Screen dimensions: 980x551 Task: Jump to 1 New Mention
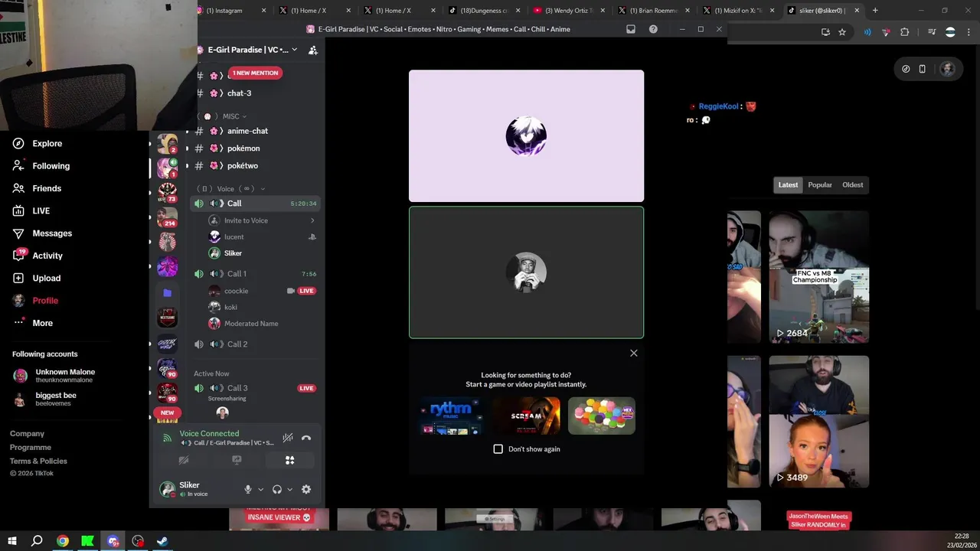pyautogui.click(x=255, y=73)
